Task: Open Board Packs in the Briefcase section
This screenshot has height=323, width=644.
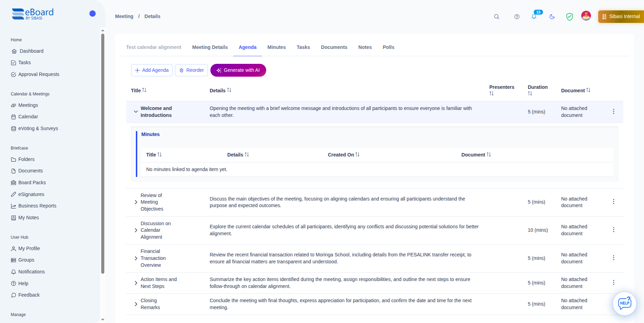Action: tap(32, 182)
